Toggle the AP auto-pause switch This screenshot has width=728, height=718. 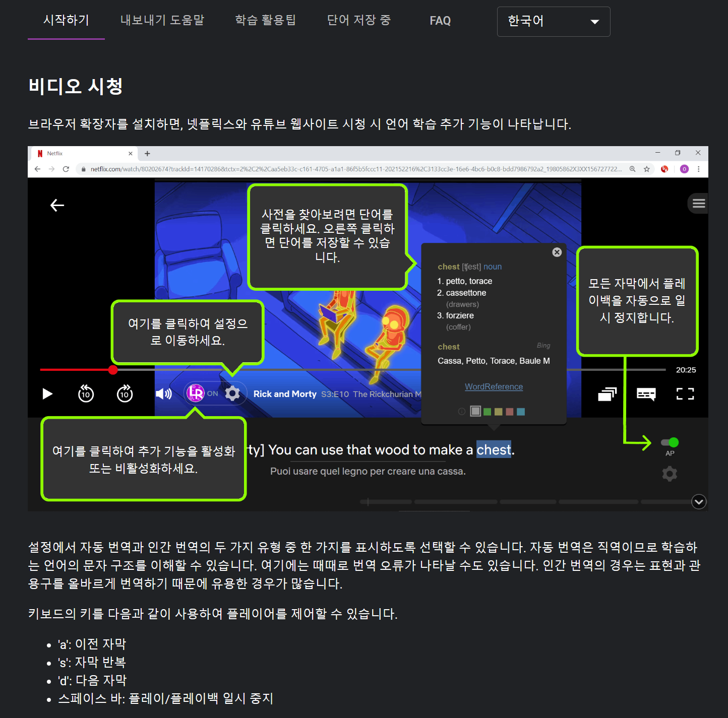point(670,442)
